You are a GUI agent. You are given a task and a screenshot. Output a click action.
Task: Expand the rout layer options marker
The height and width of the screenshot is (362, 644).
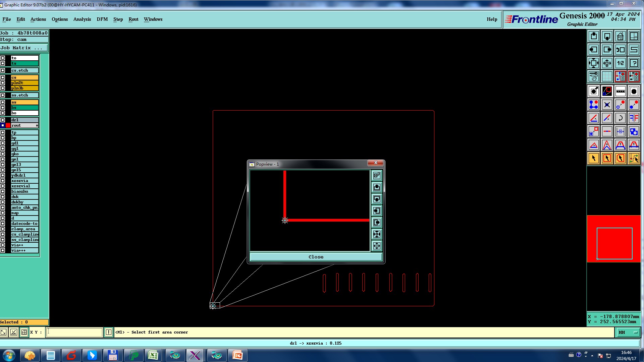point(37,125)
